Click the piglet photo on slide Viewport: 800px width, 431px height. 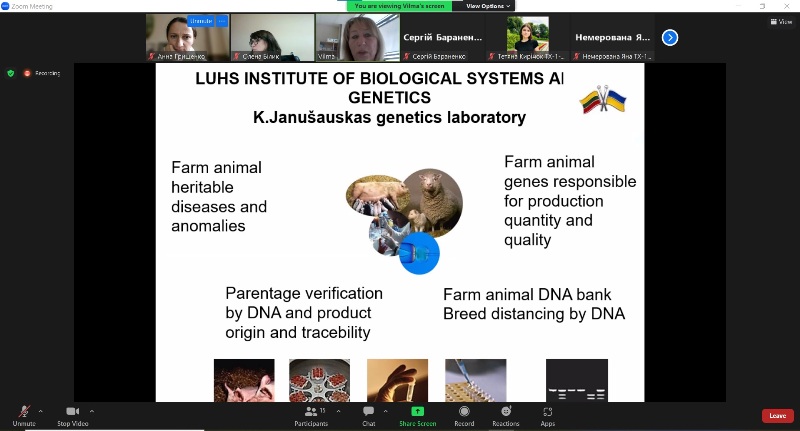coord(244,381)
